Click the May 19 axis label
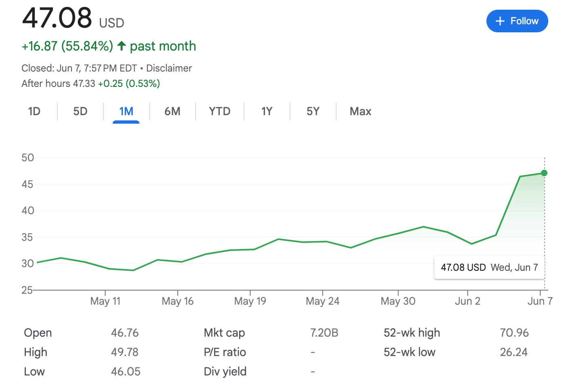 [x=250, y=301]
